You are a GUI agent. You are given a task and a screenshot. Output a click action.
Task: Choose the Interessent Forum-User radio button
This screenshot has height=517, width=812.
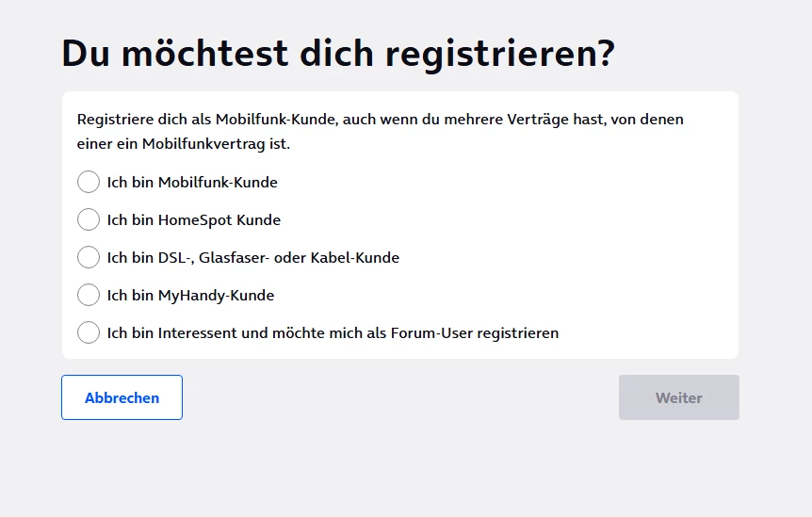[x=88, y=332]
